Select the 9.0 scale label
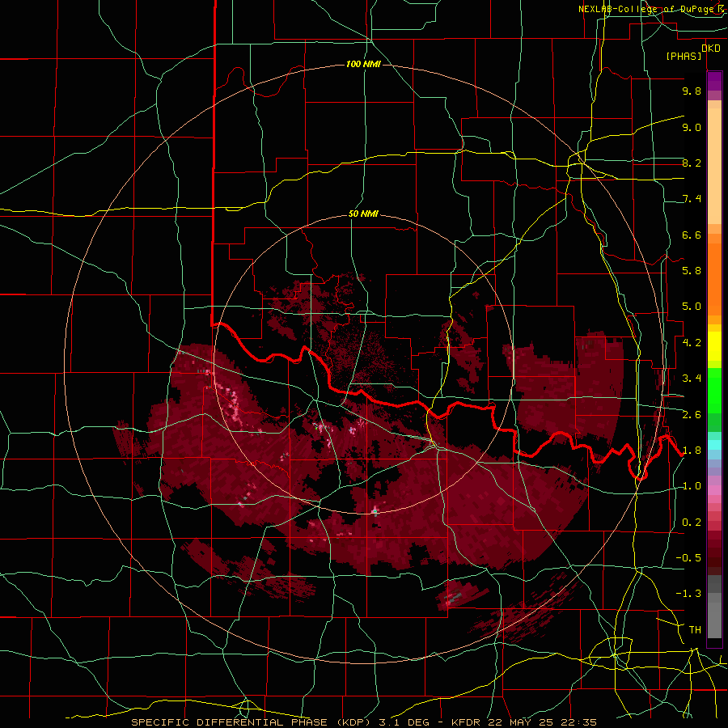728x728 pixels. click(x=692, y=127)
